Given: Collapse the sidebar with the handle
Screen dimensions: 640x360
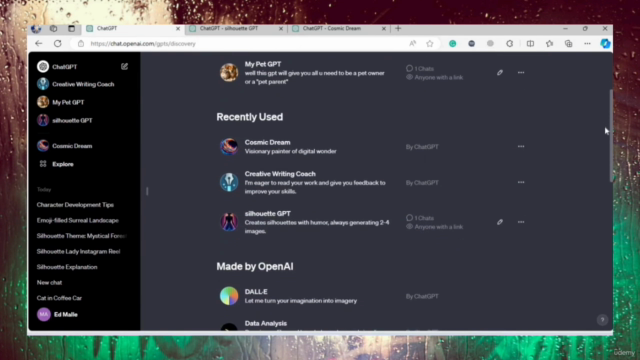Looking at the screenshot, I should (x=147, y=191).
